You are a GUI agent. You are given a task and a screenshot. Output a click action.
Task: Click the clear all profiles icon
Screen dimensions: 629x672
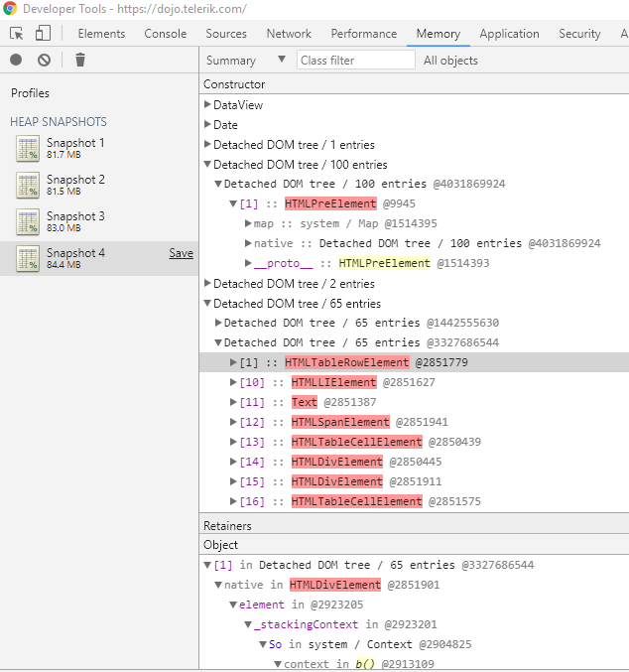[44, 60]
